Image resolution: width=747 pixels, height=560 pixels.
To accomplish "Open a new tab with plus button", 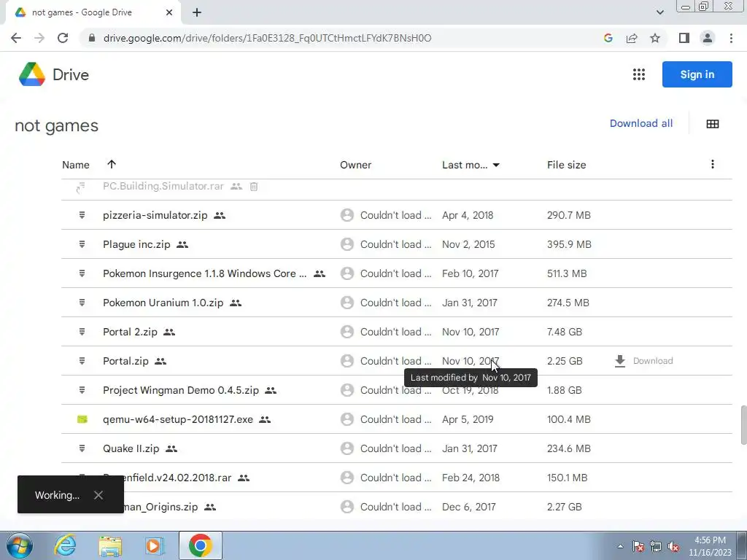I will (197, 12).
